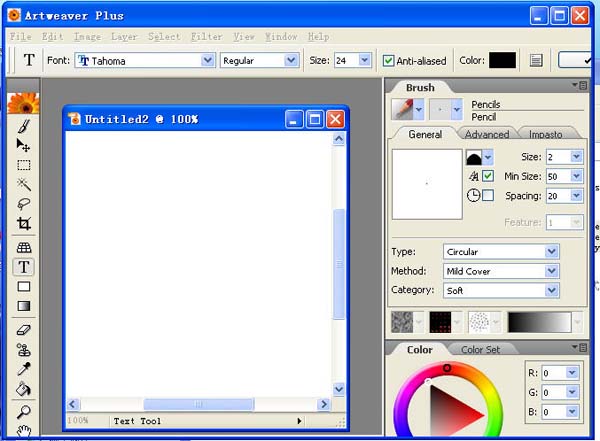The image size is (600, 441).
Task: Select the Crop tool
Action: (x=24, y=224)
